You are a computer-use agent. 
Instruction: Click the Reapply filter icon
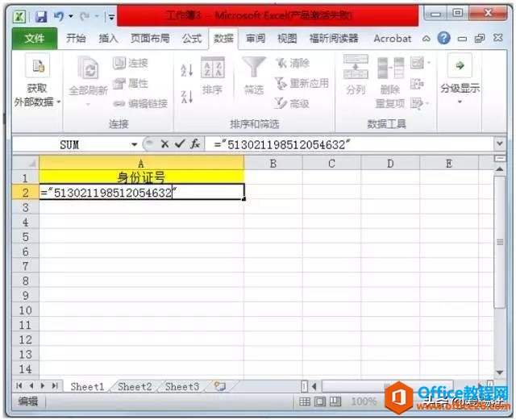(281, 83)
